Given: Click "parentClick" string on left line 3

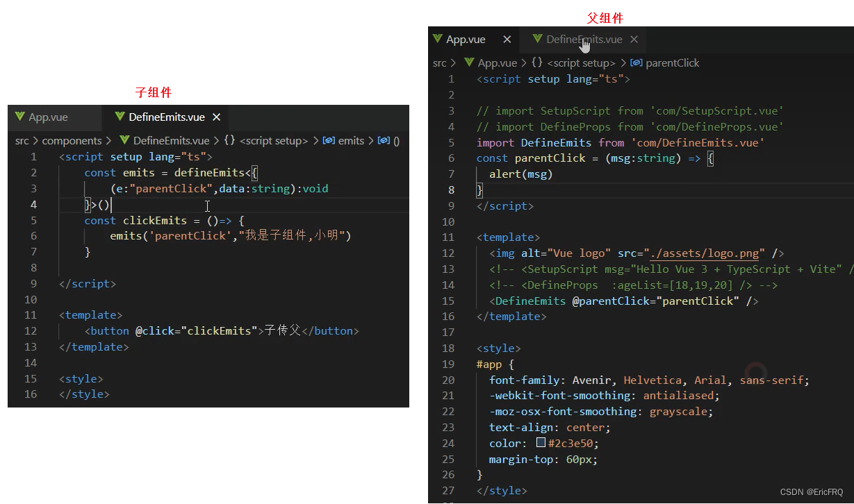Looking at the screenshot, I should (171, 189).
